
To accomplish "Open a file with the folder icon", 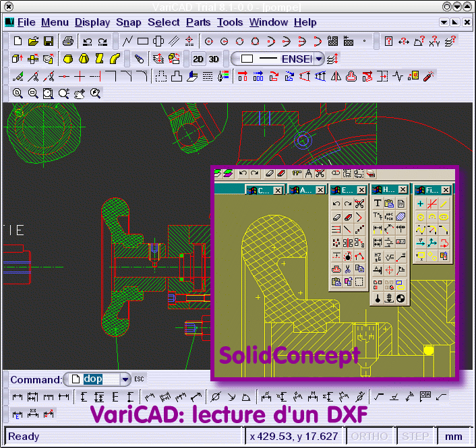I will (x=33, y=41).
